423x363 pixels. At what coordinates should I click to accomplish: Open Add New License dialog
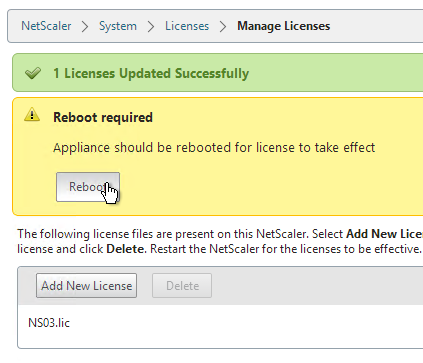86,286
